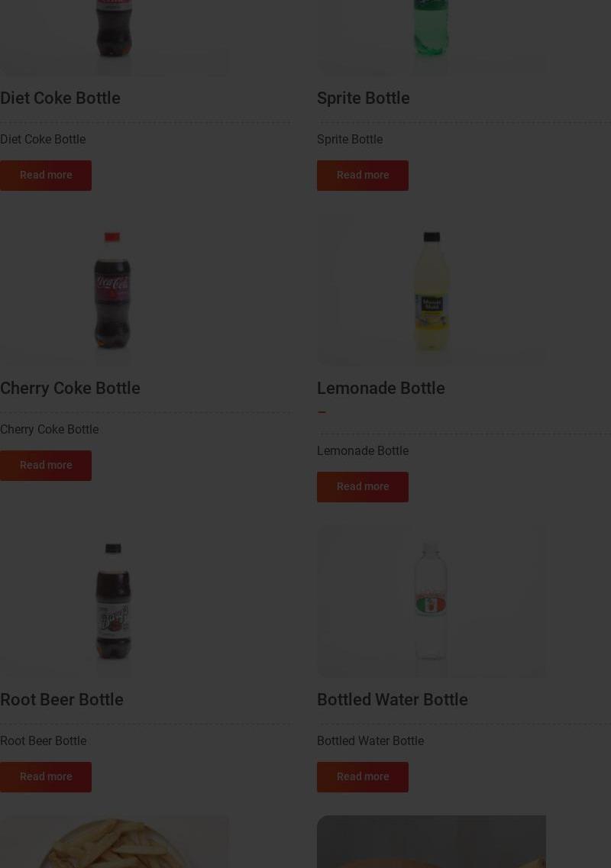The height and width of the screenshot is (868, 611).
Task: Open Read more under Lemonade Bottle
Action: click(362, 487)
